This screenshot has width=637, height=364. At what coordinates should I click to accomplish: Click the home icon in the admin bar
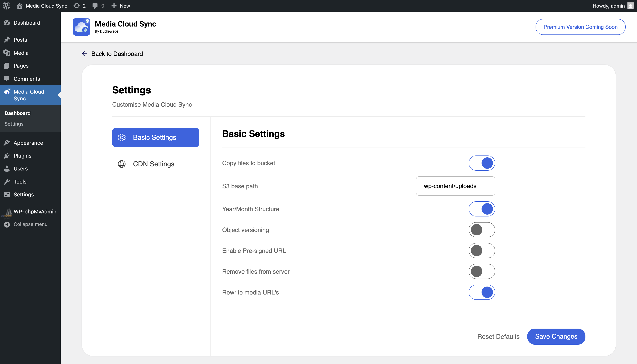(x=20, y=6)
